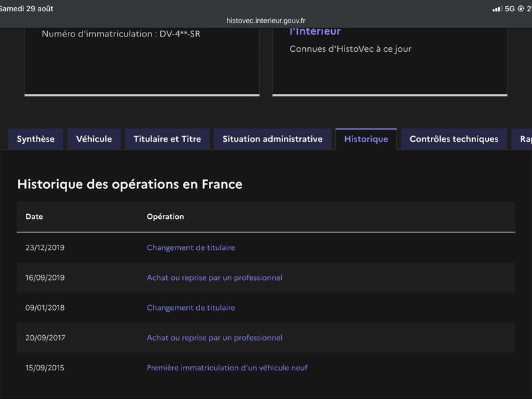Open the Titulaire et Titre tab

pyautogui.click(x=168, y=139)
